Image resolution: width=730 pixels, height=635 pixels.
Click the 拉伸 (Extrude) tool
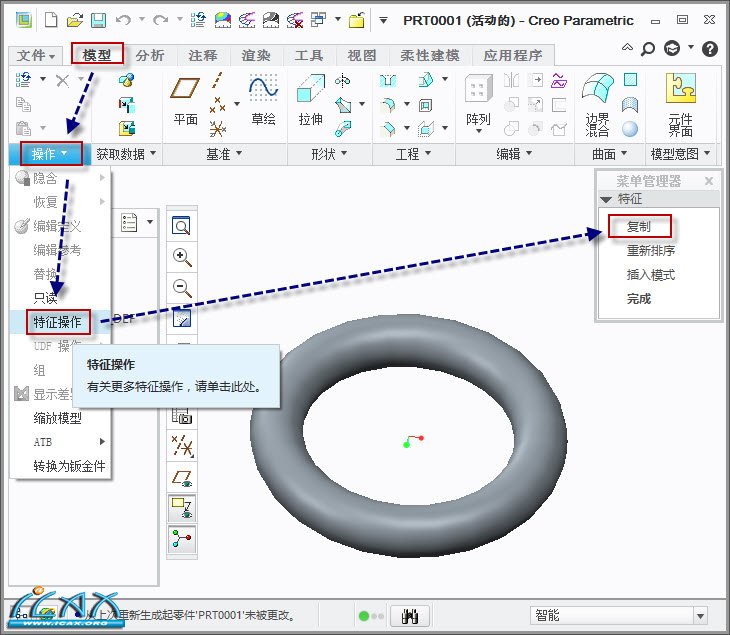point(310,100)
